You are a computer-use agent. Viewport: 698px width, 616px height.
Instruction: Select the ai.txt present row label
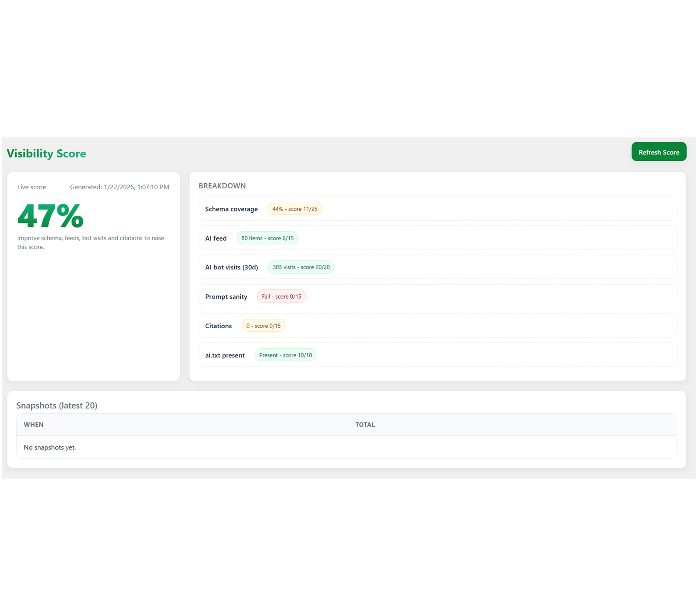coord(225,355)
